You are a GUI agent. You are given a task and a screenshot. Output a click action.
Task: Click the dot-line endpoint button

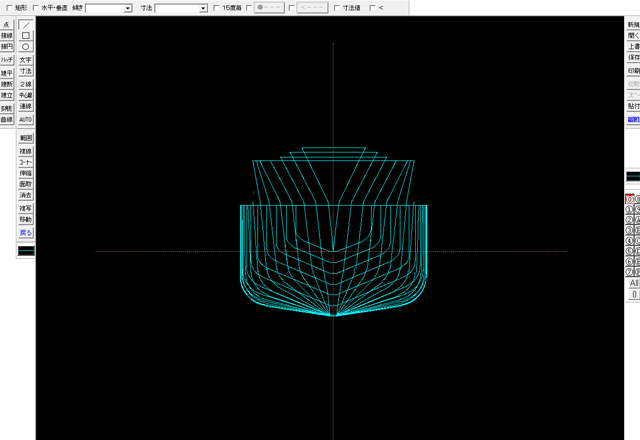click(x=269, y=8)
